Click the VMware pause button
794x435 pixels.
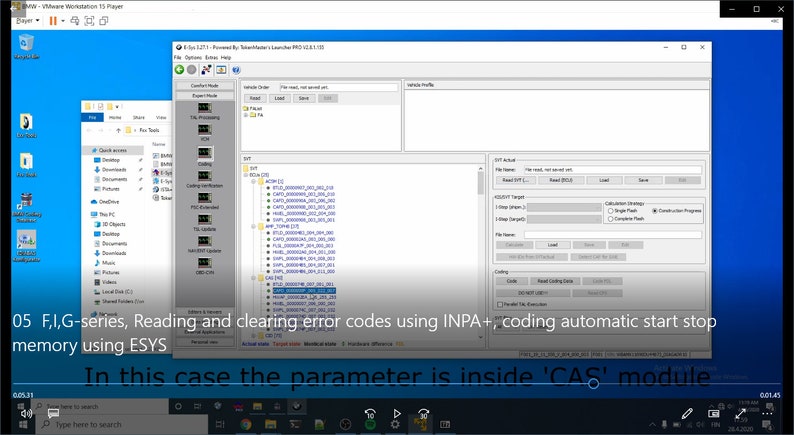tap(53, 21)
